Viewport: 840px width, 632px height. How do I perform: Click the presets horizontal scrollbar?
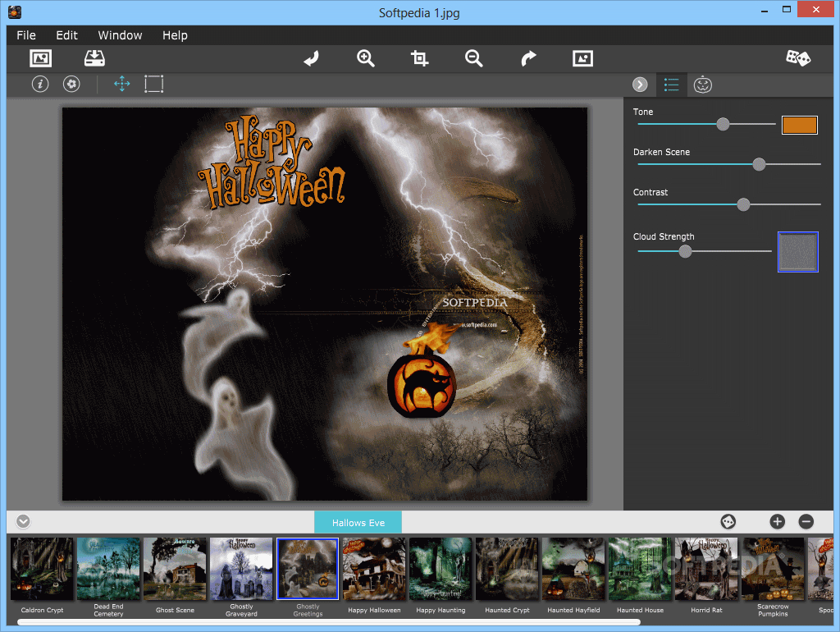pos(328,622)
